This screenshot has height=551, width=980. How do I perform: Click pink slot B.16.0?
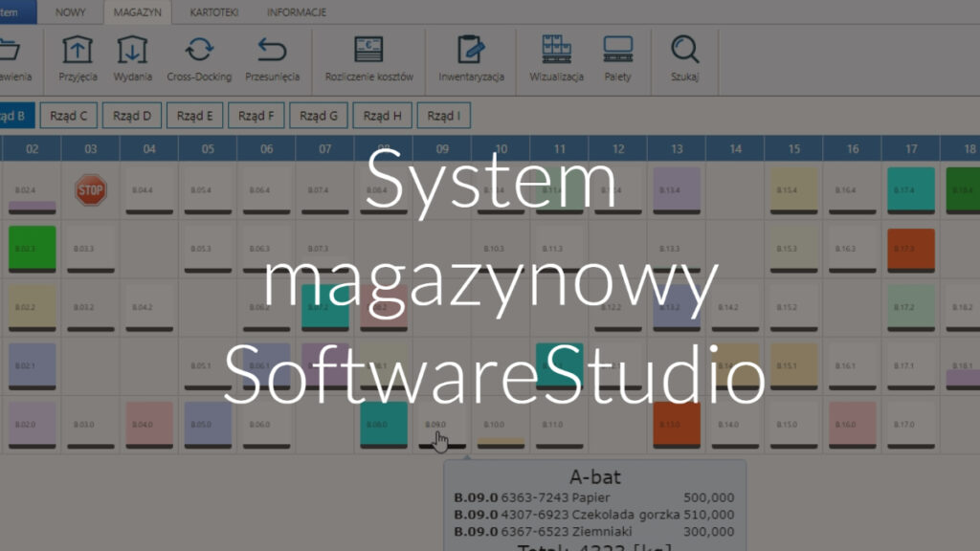[x=853, y=424]
